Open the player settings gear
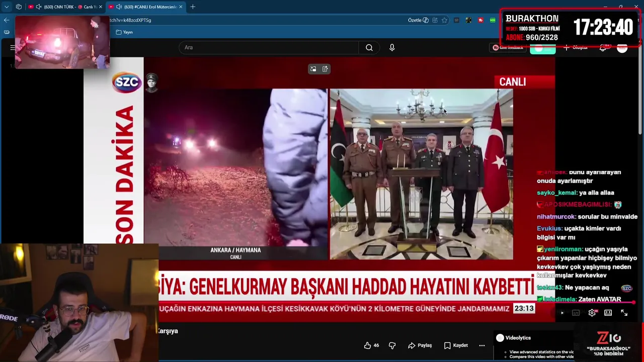This screenshot has width=644, height=362. coord(592,313)
